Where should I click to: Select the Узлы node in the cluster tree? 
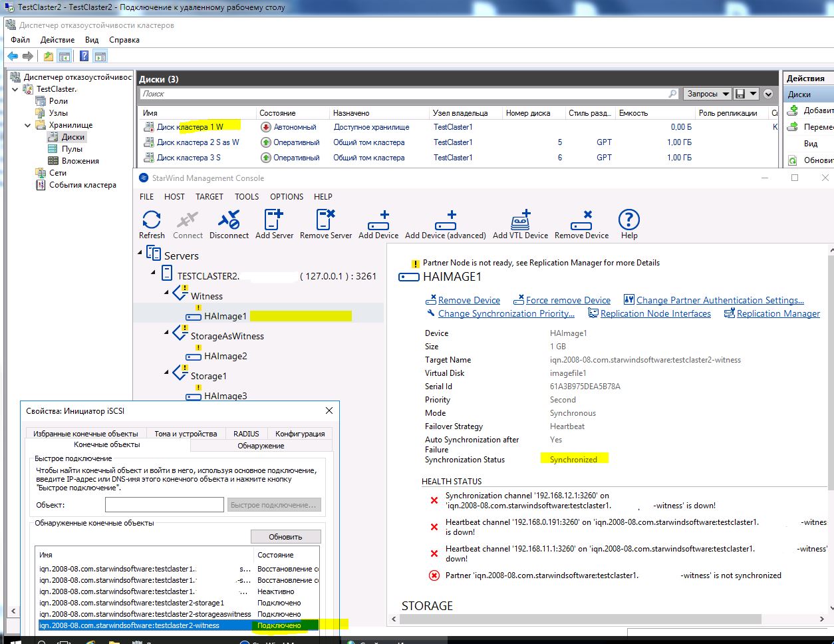pos(59,112)
